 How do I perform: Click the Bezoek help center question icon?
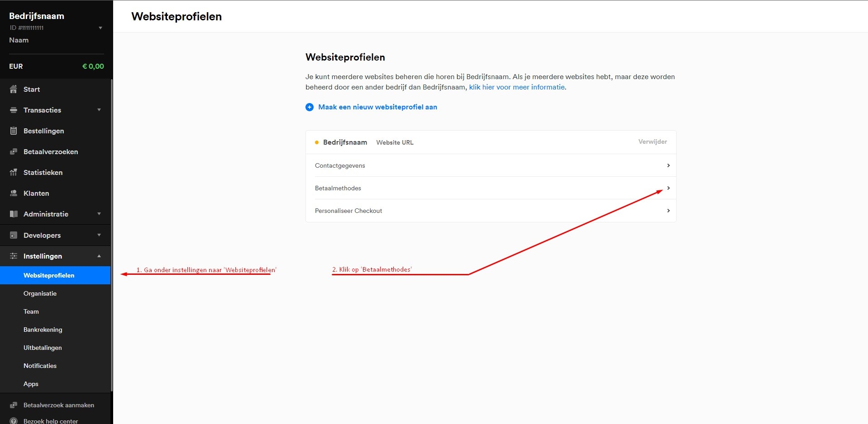point(14,421)
